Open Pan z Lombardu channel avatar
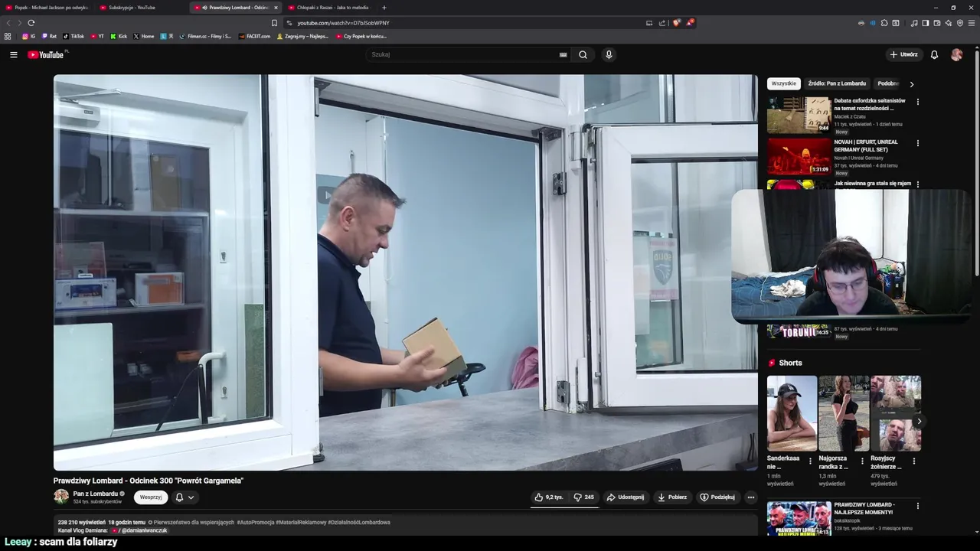The width and height of the screenshot is (980, 551). click(61, 497)
